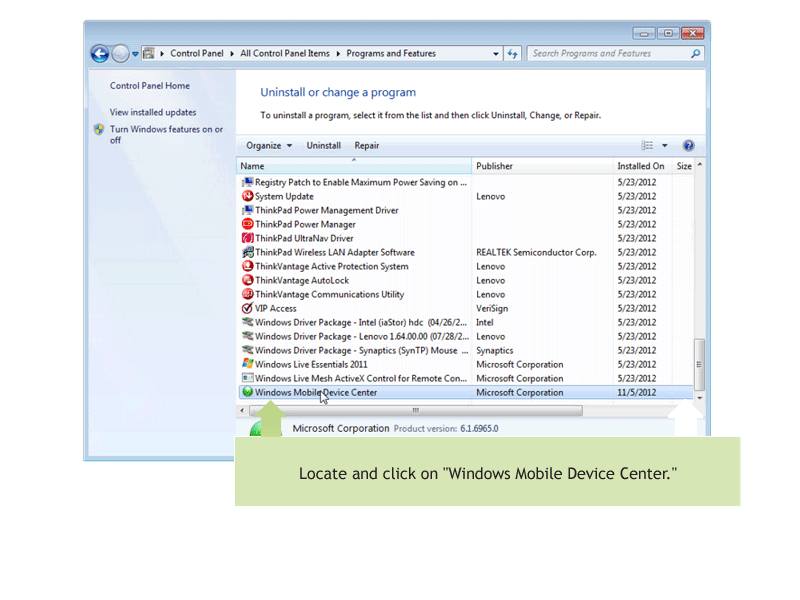The width and height of the screenshot is (800, 600).
Task: Click the Uninstall toolbar button
Action: tap(323, 145)
